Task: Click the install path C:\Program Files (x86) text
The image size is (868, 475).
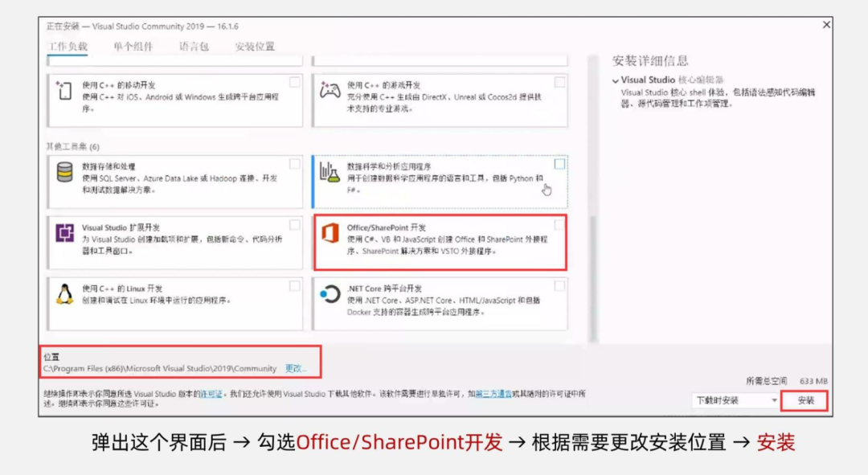Action: (x=159, y=368)
